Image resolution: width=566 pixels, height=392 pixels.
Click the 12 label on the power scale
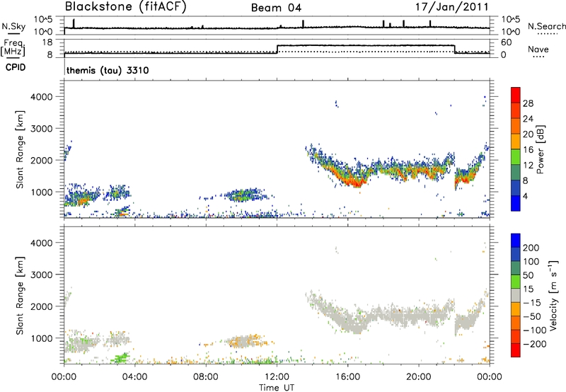[528, 166]
